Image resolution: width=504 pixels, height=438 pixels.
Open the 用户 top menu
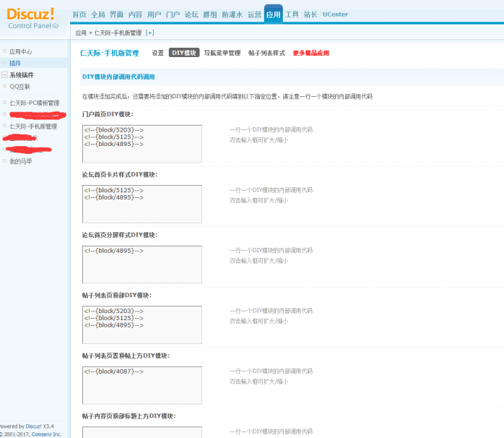154,14
